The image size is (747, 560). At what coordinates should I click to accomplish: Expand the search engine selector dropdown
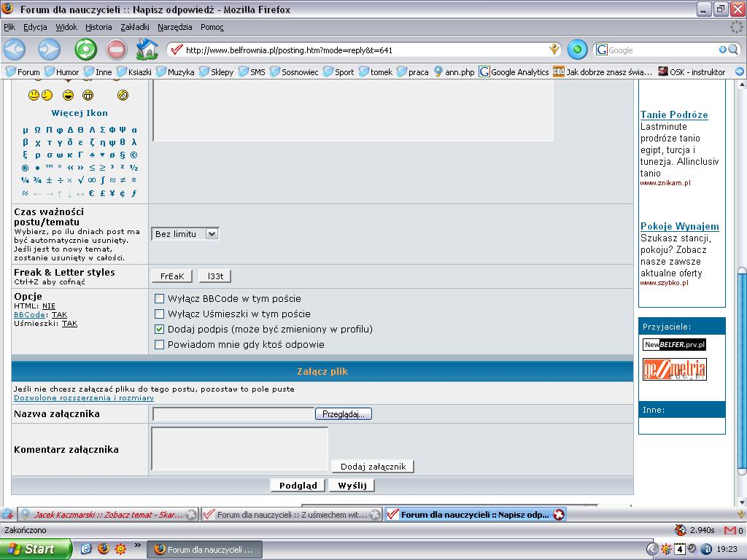pos(603,50)
